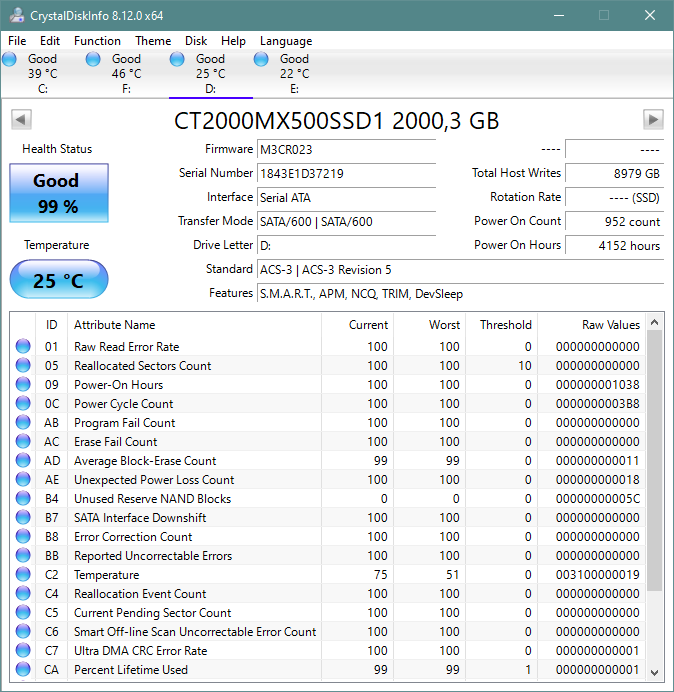This screenshot has width=674, height=692.
Task: Click the Power On Hours value 4152 hours
Action: [x=614, y=245]
